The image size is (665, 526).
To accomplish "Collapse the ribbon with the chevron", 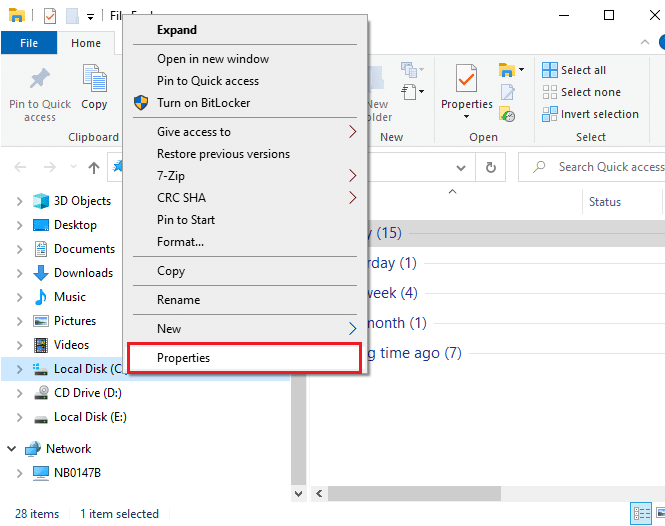I will pyautogui.click(x=645, y=42).
